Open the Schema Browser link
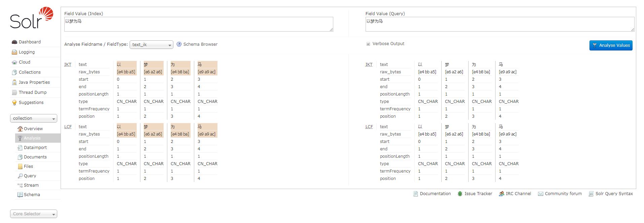The width and height of the screenshot is (644, 223). point(200,44)
